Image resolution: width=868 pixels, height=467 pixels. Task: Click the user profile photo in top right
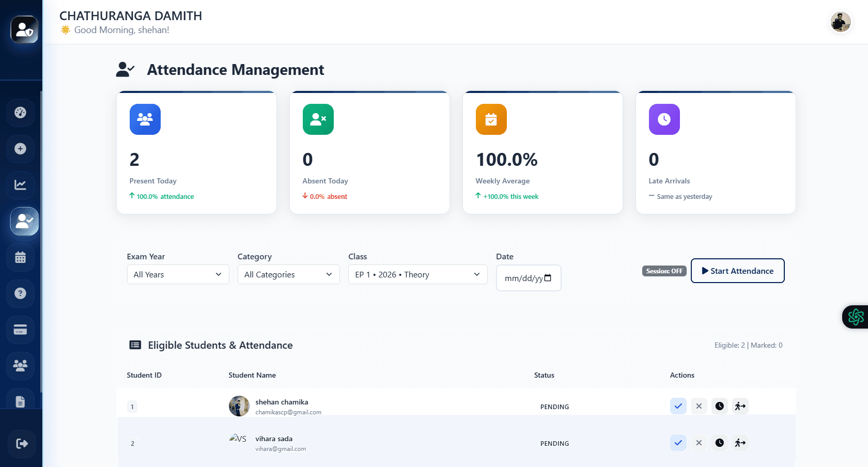841,22
